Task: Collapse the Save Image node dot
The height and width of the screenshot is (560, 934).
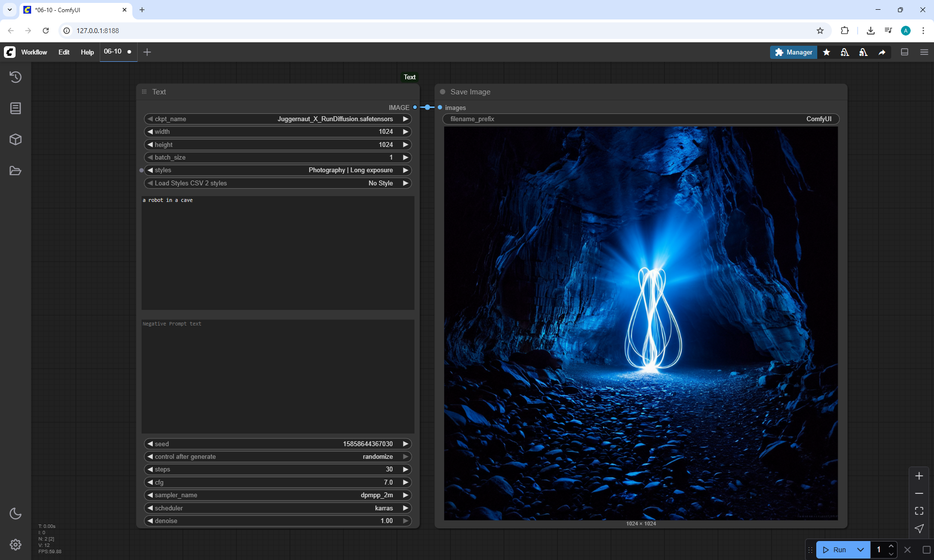Action: [443, 92]
